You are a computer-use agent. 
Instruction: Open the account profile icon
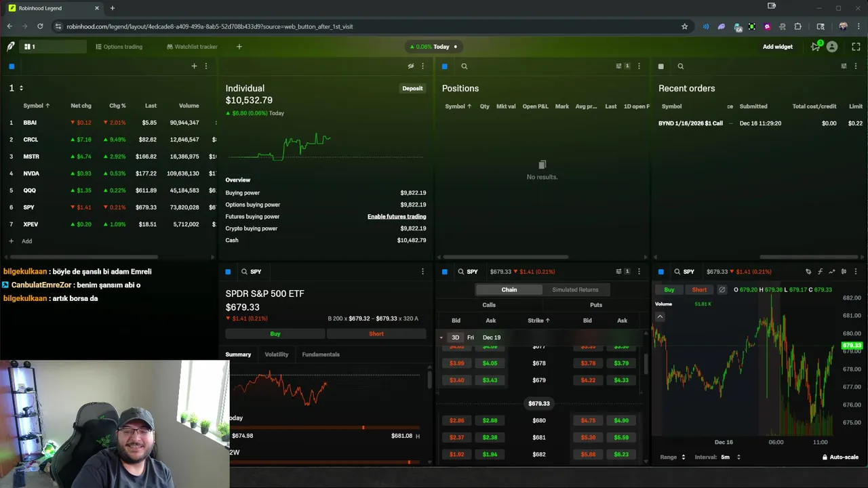tap(832, 47)
